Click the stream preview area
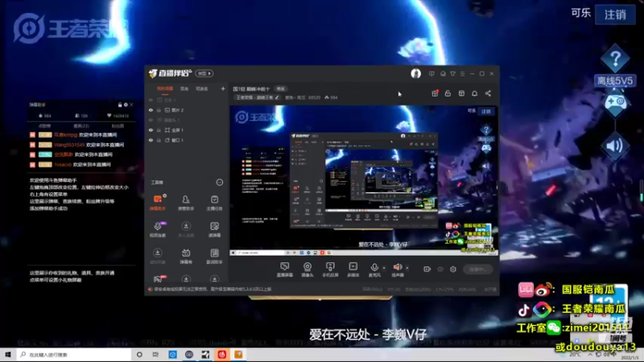The height and width of the screenshot is (362, 644). pos(364,180)
